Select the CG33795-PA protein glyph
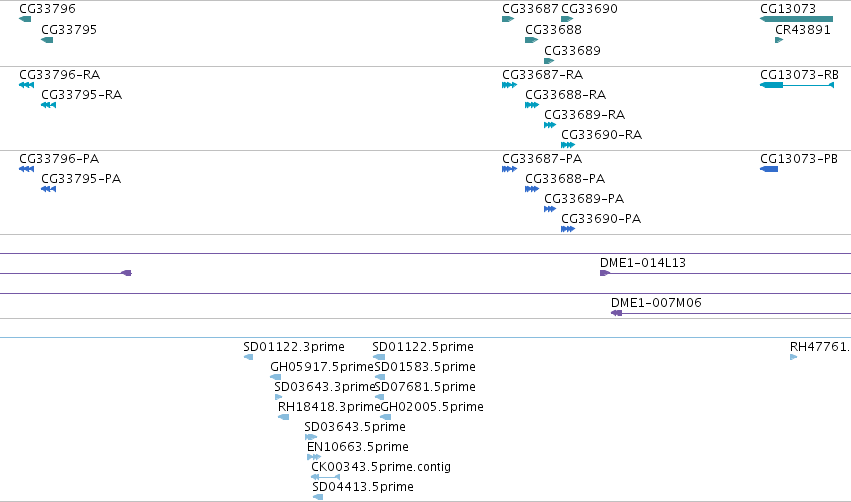The image size is (851, 502). 48,189
